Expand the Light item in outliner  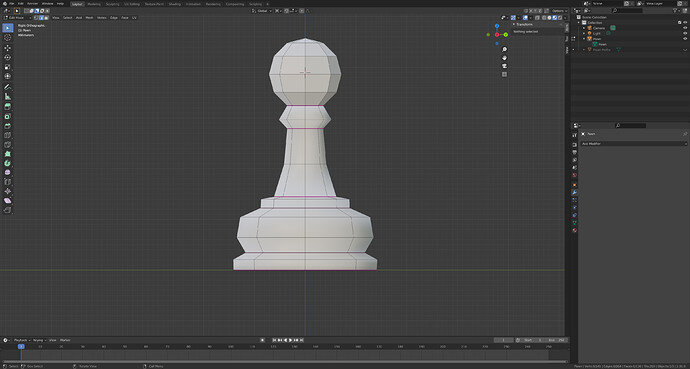click(x=584, y=33)
